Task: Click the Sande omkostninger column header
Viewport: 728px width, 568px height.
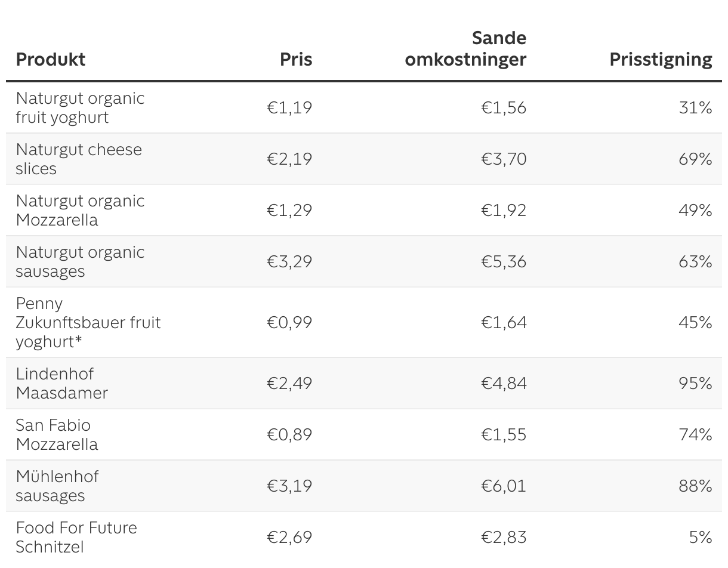Action: [x=465, y=49]
